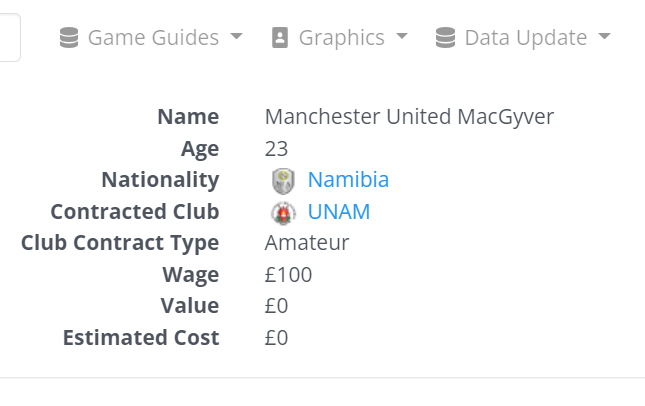Click the UNAM club crest icon

283,212
